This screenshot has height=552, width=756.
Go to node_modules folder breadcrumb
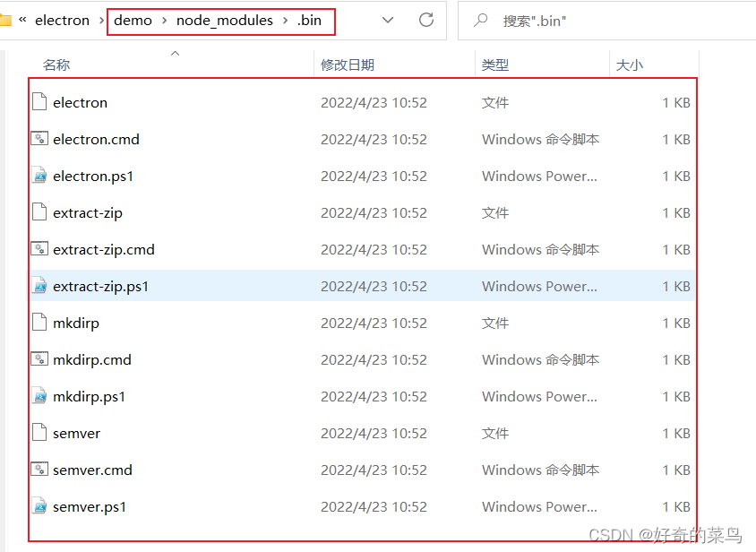click(225, 21)
